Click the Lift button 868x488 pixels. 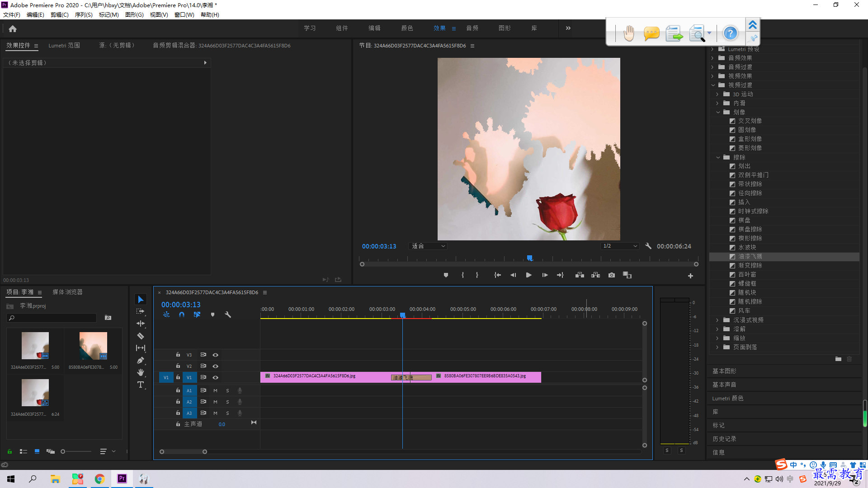[x=580, y=275]
